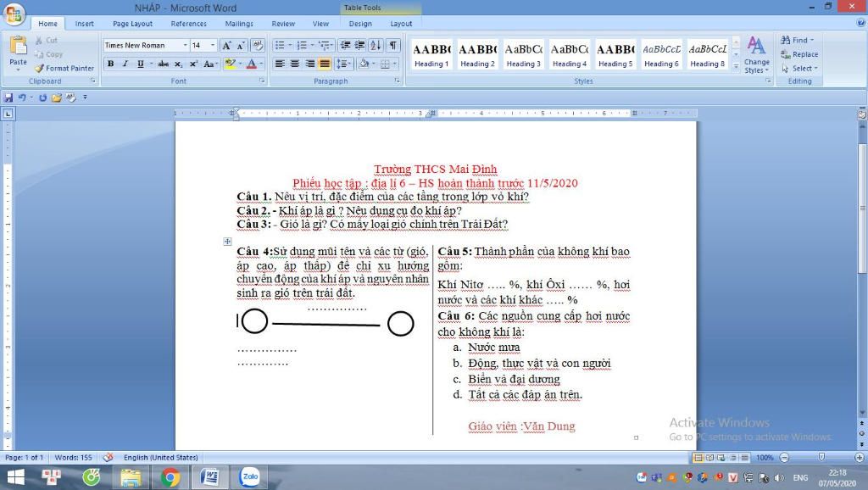Open Zalo from the taskbar
Screen dimensions: 868x490
tap(250, 476)
